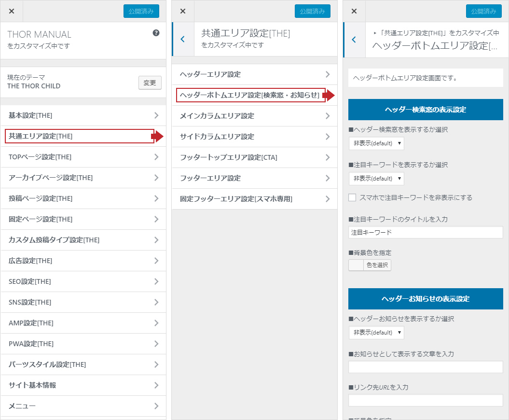Click the chevron beside ヘッダーエリア設定
509x420 pixels.
click(x=328, y=74)
